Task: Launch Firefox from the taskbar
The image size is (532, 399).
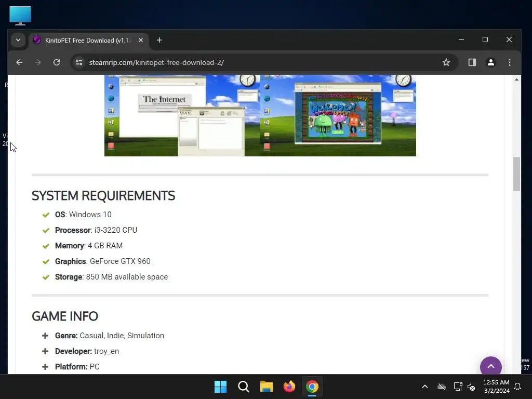Action: (289, 387)
